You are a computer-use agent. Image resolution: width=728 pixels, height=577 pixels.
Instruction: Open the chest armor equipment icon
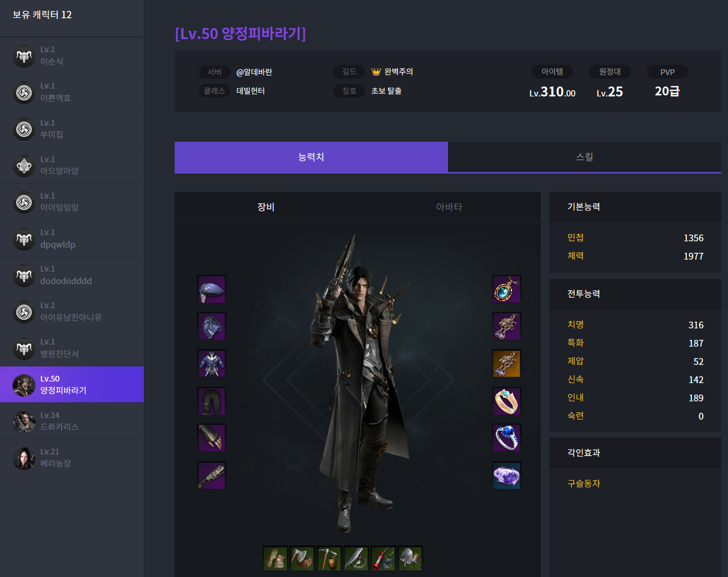(212, 364)
